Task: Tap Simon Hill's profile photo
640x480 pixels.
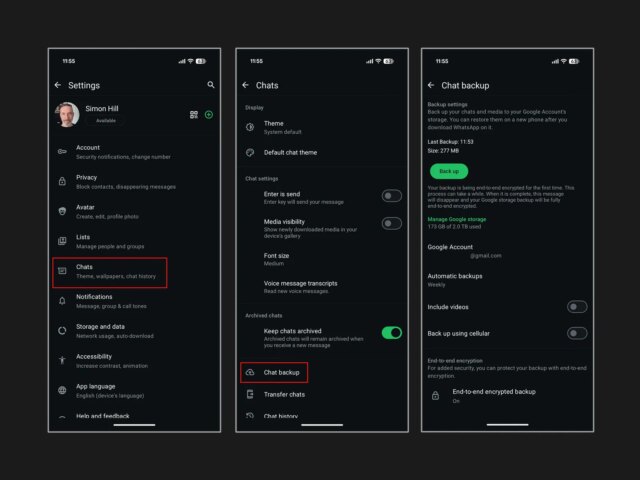Action: click(67, 114)
